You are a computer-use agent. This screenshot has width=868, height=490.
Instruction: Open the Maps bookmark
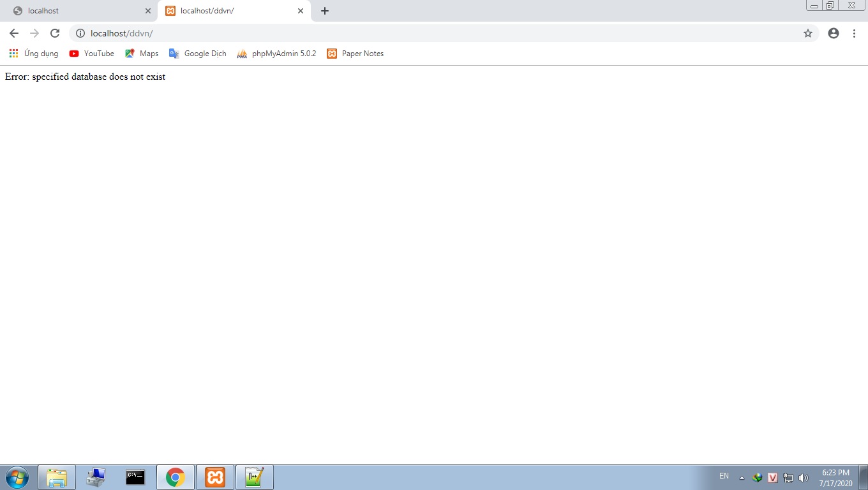click(x=142, y=54)
